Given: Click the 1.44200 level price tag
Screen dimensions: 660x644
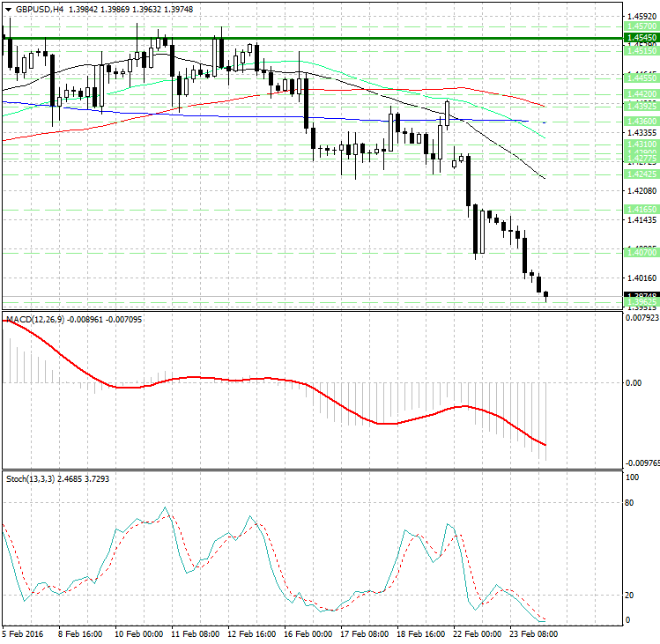Looking at the screenshot, I should tap(639, 93).
